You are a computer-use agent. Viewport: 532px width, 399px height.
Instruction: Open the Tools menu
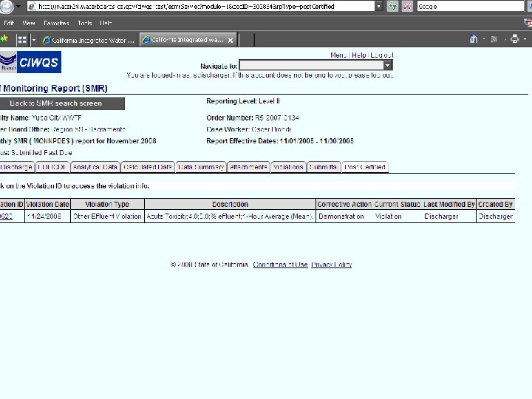pos(85,23)
